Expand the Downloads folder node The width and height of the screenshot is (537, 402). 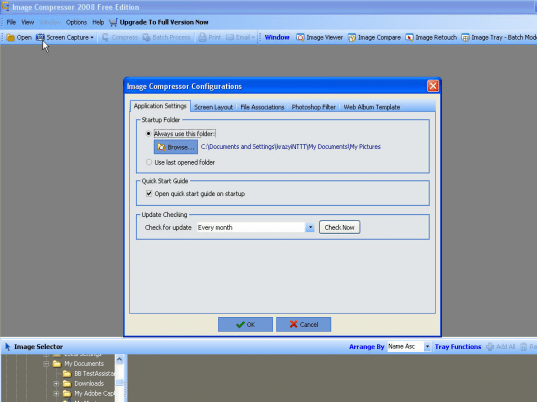click(x=57, y=384)
